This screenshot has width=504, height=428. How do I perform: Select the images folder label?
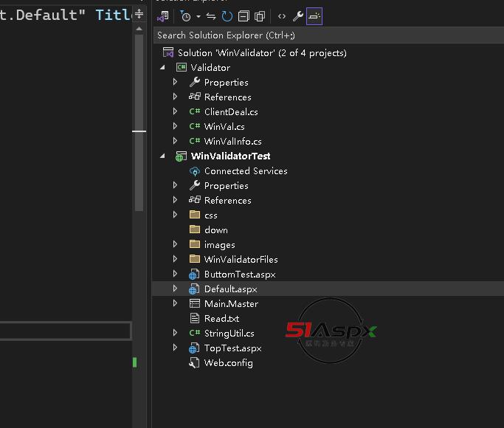220,245
